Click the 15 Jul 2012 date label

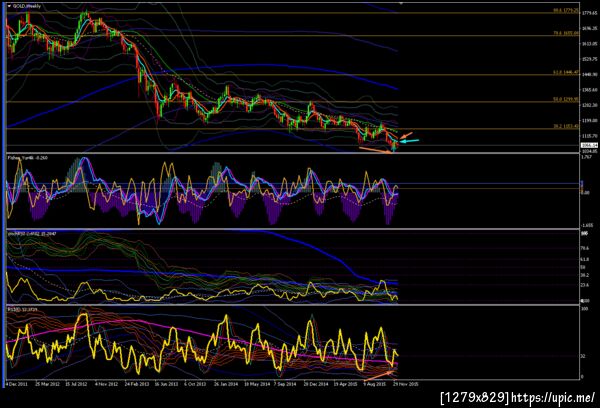[76, 384]
